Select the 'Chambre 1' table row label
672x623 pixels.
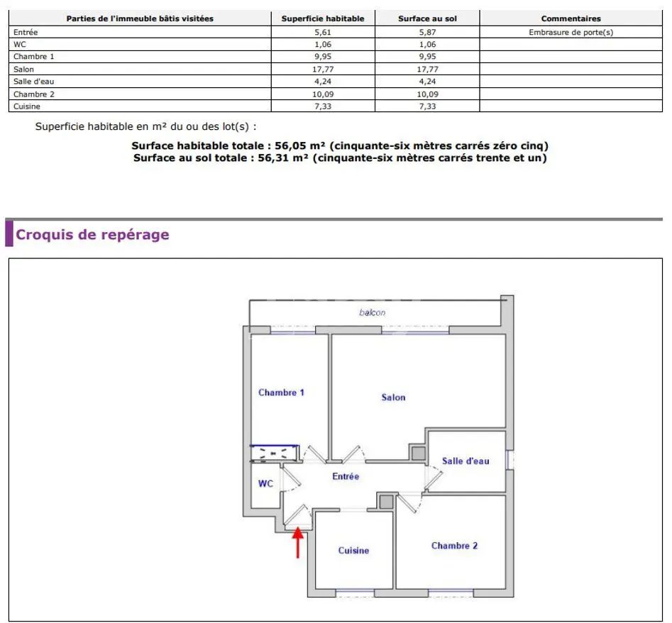34,57
